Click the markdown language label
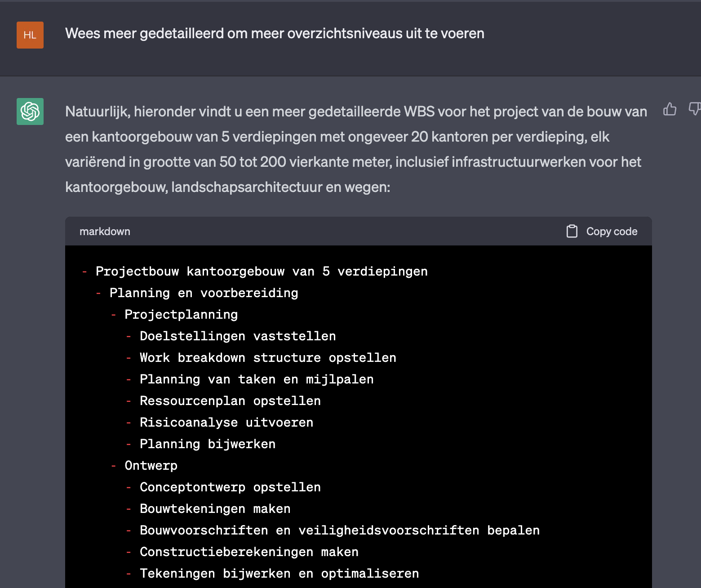701x588 pixels. 105,231
